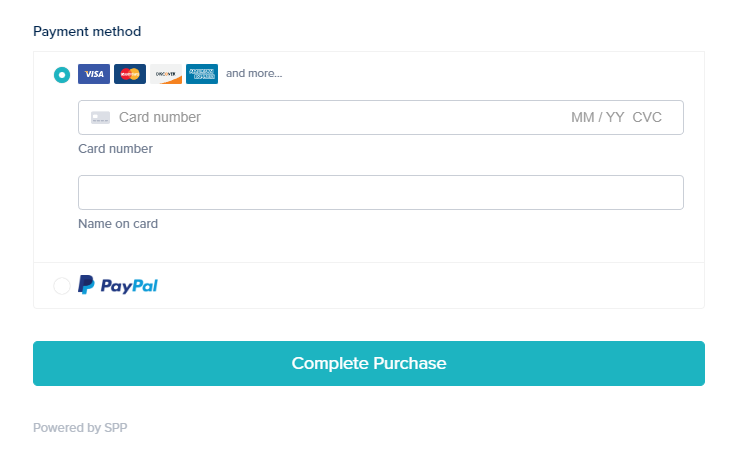Click the Visa card logo
Screen dimensions: 734x457
pyautogui.click(x=94, y=74)
